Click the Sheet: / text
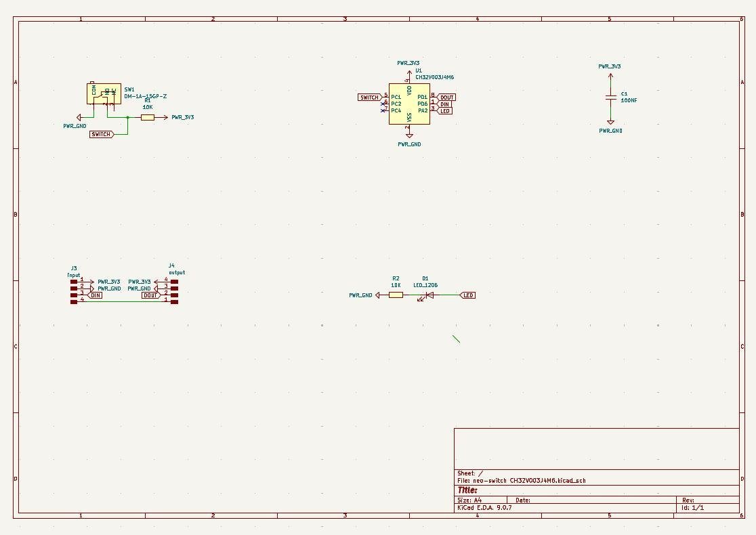This screenshot has width=756, height=535. click(470, 473)
